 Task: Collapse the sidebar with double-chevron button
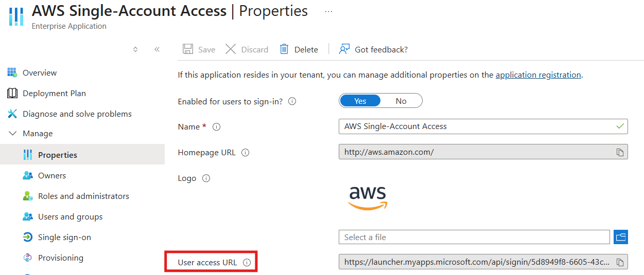coord(157,49)
